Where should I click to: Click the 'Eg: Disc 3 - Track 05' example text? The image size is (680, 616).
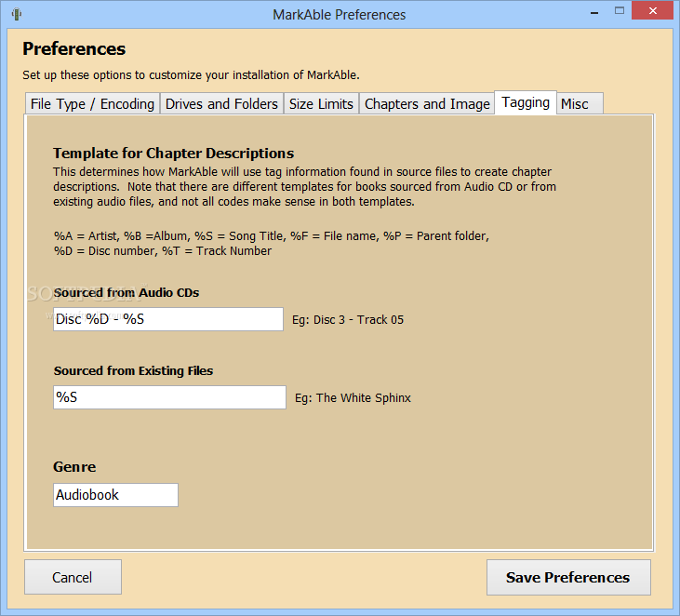[x=348, y=320]
